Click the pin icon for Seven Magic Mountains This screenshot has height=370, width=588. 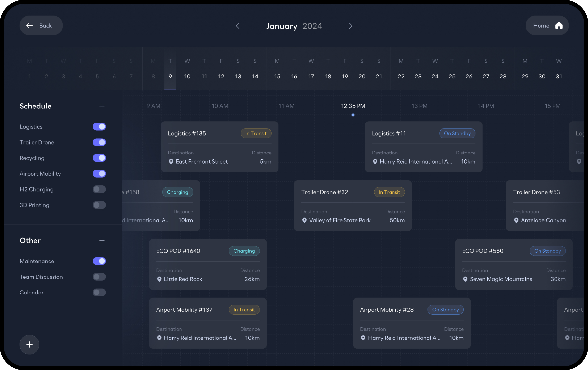[465, 279]
